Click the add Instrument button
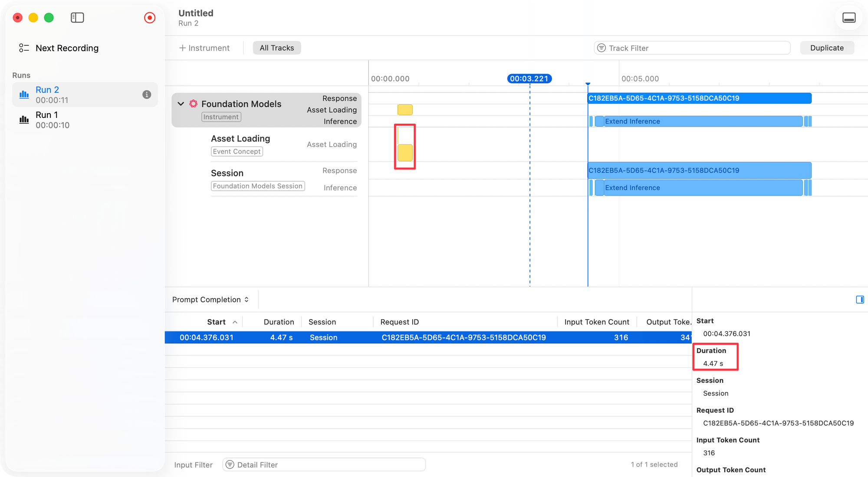 point(204,48)
